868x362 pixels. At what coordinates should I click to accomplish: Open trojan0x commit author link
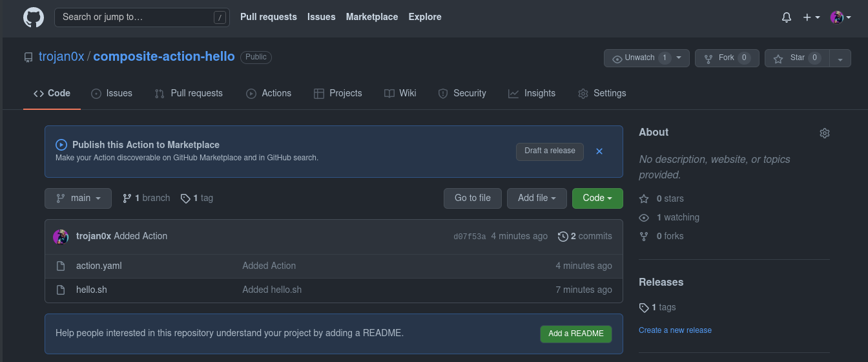point(94,237)
